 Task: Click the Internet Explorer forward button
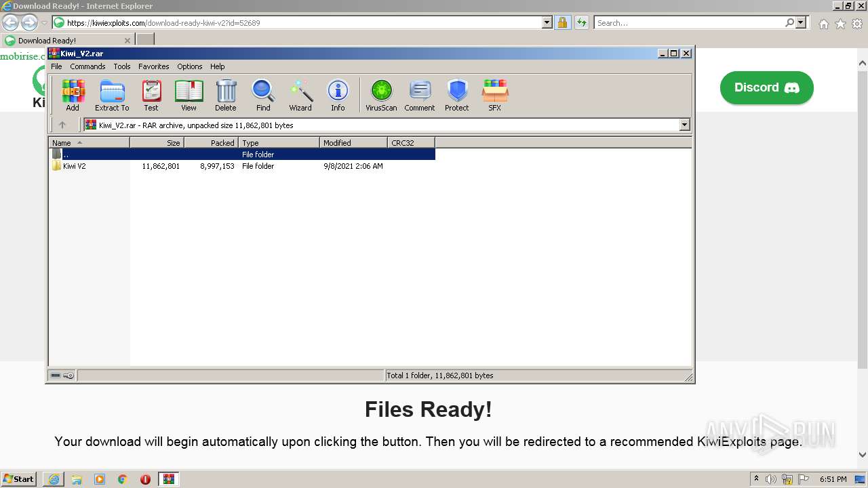[x=29, y=22]
